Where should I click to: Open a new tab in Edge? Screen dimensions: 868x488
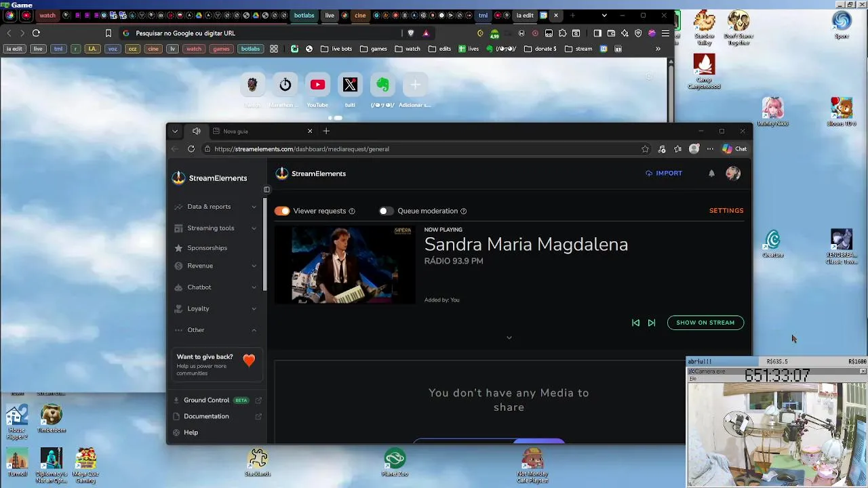(x=326, y=131)
